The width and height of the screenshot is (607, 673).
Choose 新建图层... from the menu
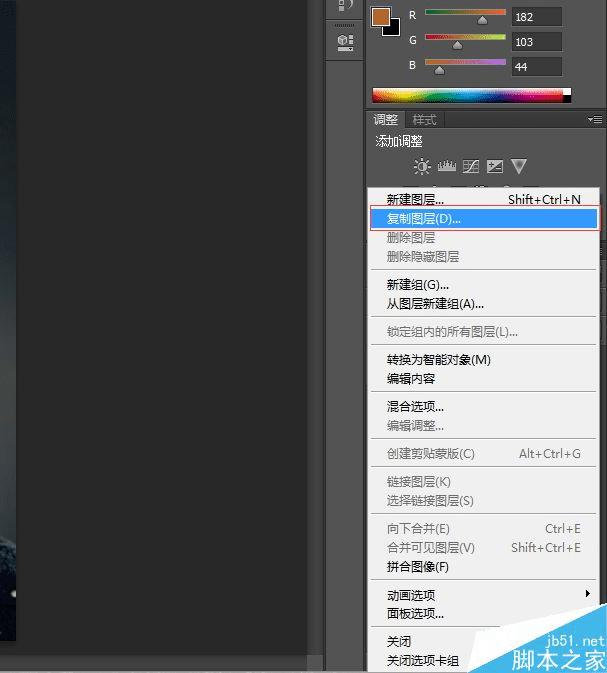tap(483, 199)
